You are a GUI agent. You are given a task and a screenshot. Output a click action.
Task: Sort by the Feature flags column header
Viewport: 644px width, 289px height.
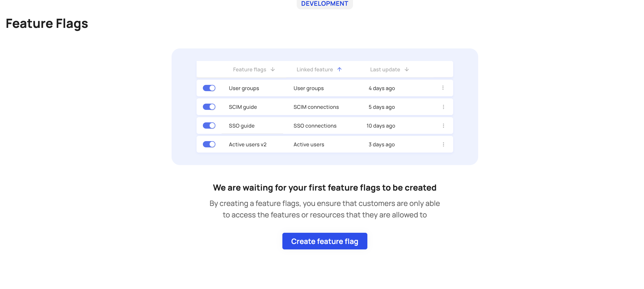coord(249,70)
